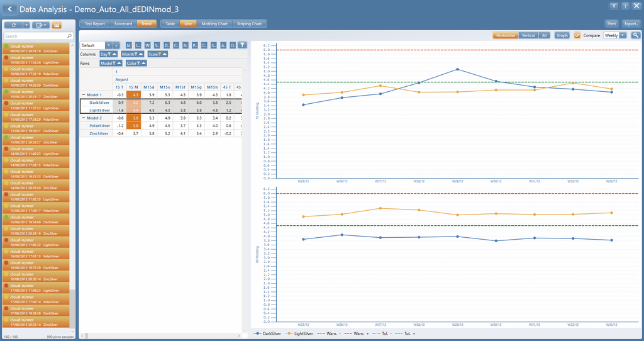Add the S.. field chip
The height and width of the screenshot is (341, 644).
(x=214, y=45)
